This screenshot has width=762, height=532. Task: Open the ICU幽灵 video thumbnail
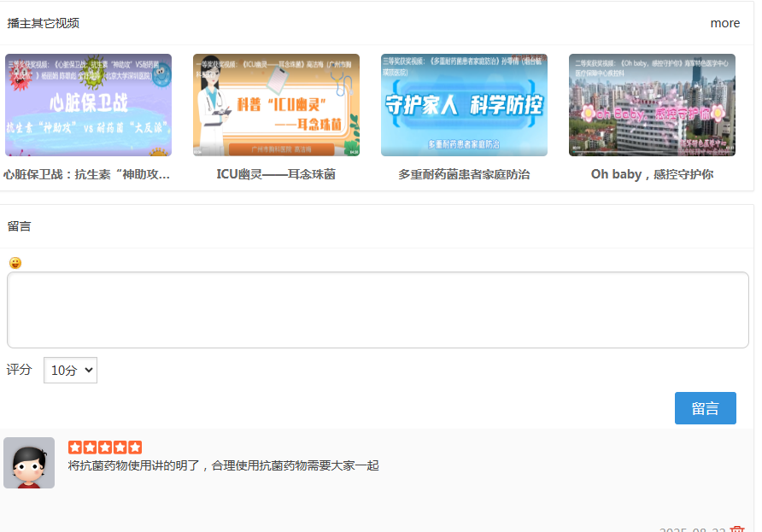tap(276, 105)
